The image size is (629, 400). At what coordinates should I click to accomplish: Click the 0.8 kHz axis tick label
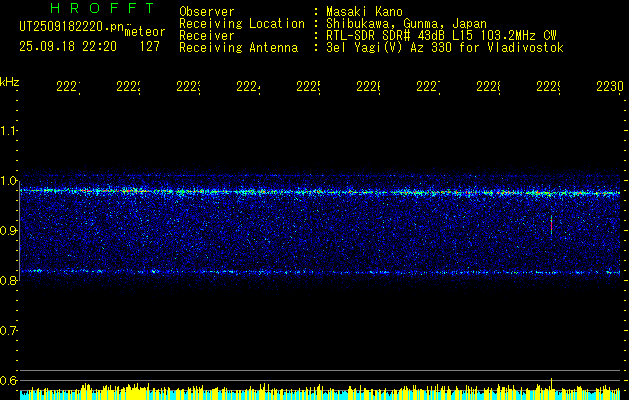click(8, 280)
